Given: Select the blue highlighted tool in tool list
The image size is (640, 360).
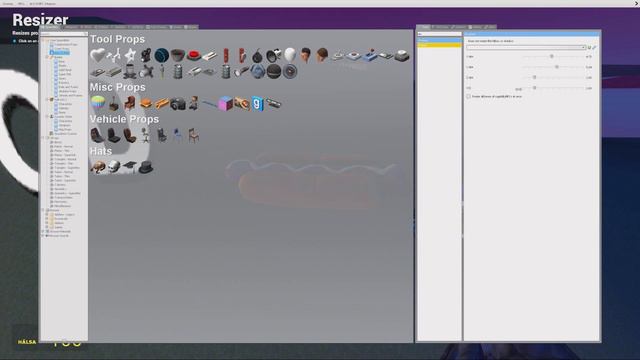Looking at the screenshot, I should pos(439,40).
